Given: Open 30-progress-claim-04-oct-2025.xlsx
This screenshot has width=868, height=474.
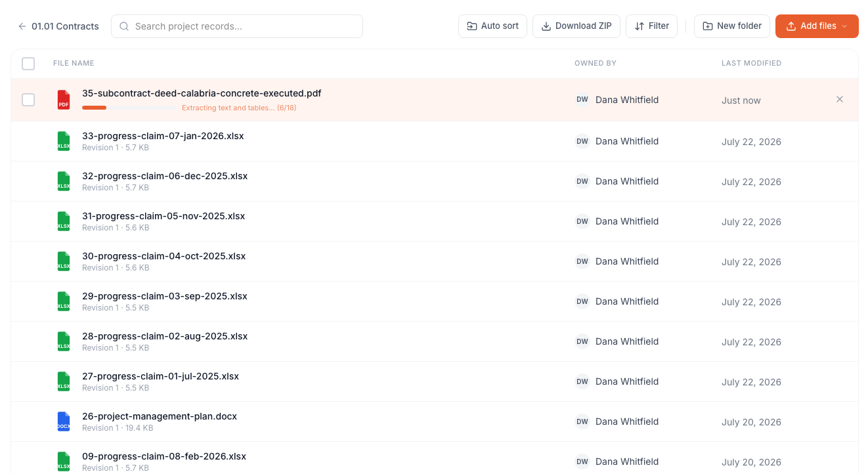Looking at the screenshot, I should click(x=164, y=256).
